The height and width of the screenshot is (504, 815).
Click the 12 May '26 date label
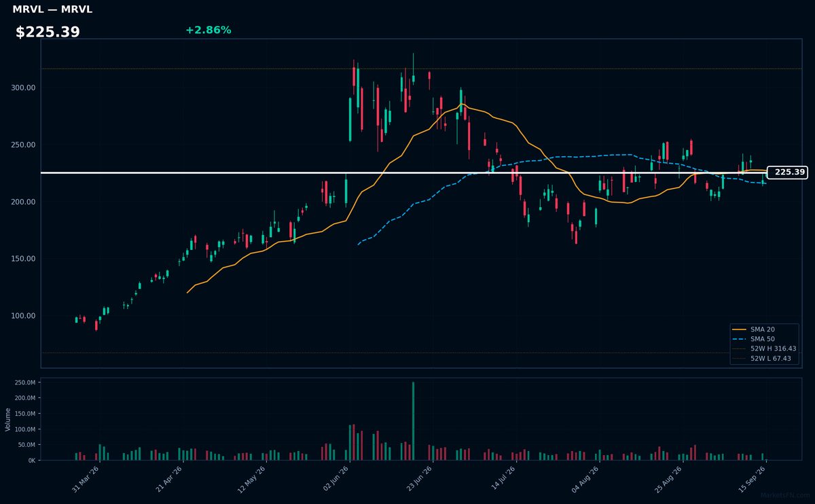(252, 478)
